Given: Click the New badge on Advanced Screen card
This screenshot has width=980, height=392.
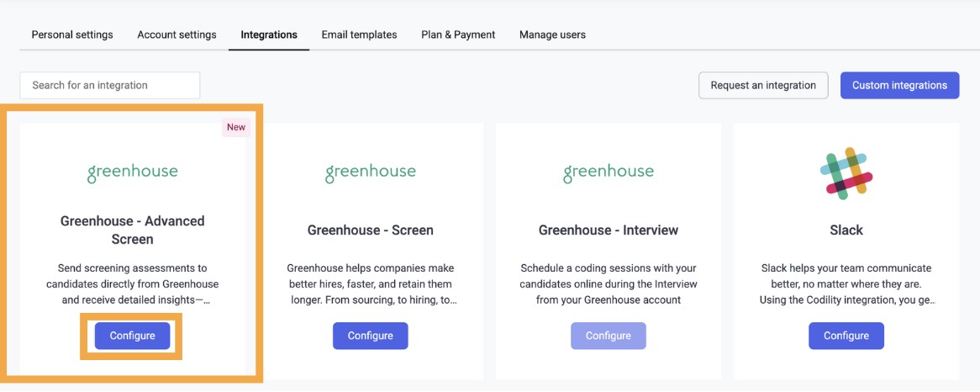Looking at the screenshot, I should click(236, 128).
